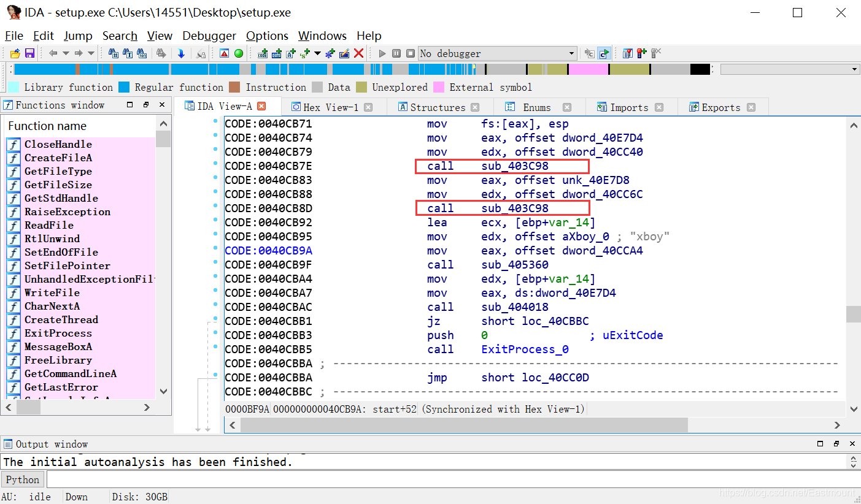This screenshot has width=861, height=504.
Task: Click the green circle toolbar icon
Action: click(x=239, y=53)
